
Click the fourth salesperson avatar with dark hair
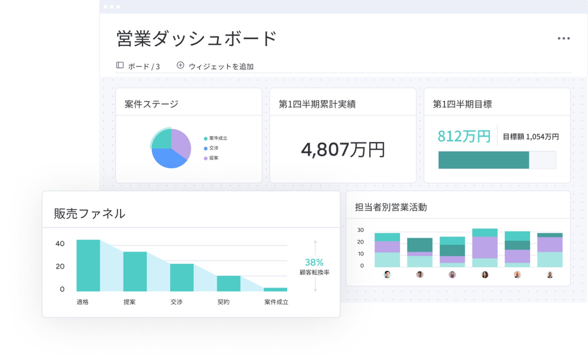tap(485, 275)
